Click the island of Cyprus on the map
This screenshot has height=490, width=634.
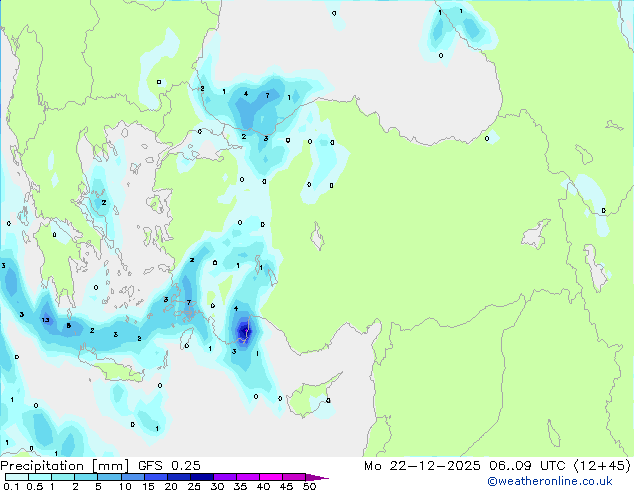[311, 398]
